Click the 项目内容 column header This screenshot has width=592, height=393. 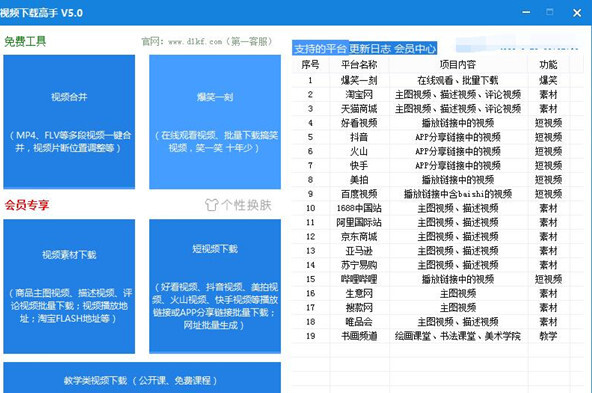click(458, 65)
